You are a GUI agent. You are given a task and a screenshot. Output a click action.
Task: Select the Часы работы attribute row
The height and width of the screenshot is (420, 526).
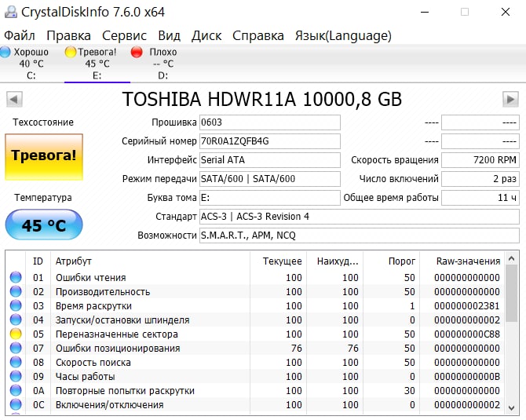pos(255,376)
